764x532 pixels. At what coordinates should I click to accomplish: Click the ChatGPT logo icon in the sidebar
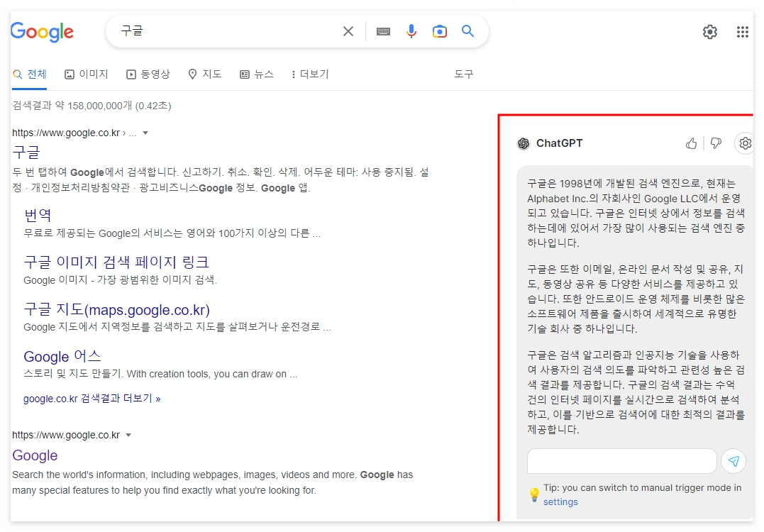coord(524,143)
